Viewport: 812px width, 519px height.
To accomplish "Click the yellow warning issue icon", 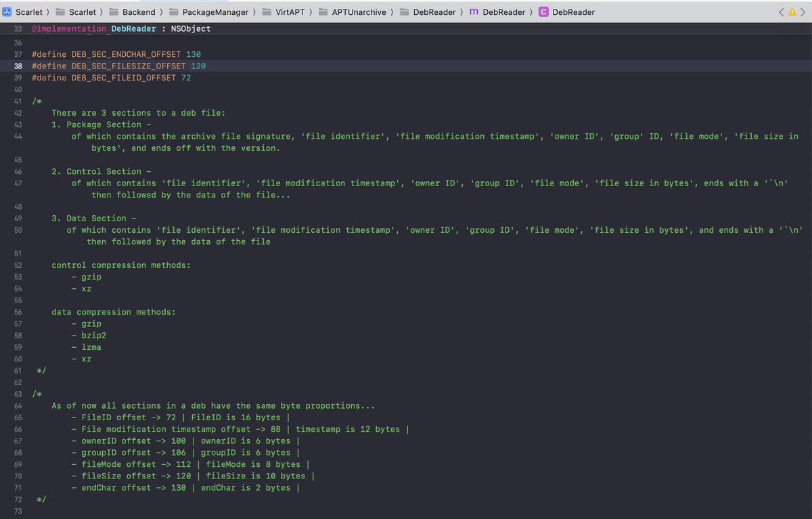I will pos(792,12).
